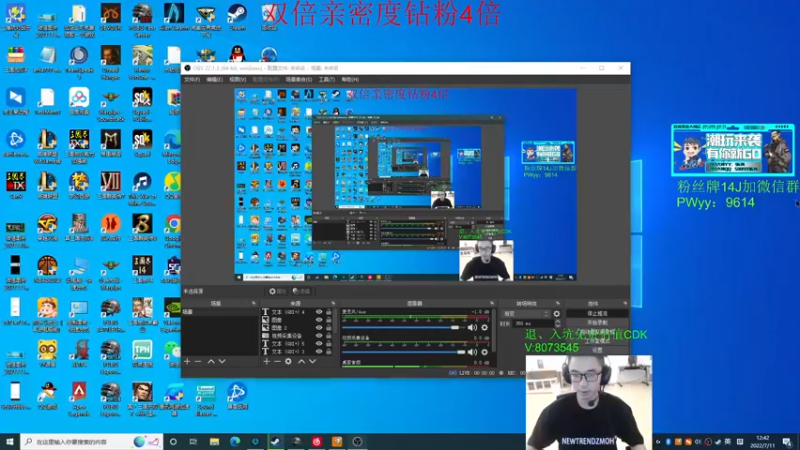Open the 编辑(E) menu in OBS
The width and height of the screenshot is (800, 450).
point(214,80)
